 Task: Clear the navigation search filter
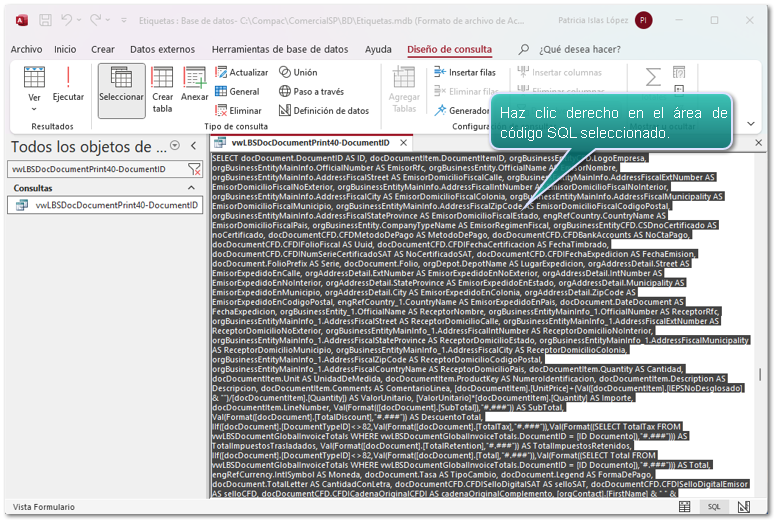tap(195, 169)
